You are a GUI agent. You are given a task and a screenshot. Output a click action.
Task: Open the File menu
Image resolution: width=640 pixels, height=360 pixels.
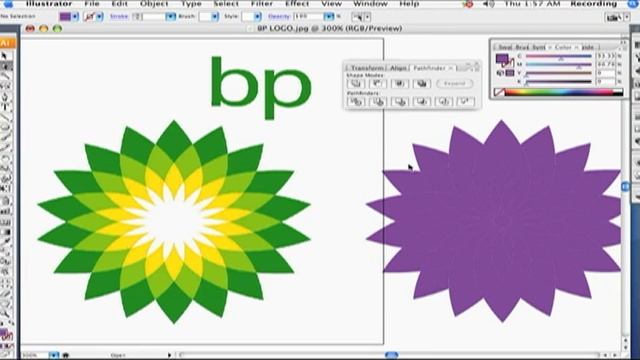92,4
